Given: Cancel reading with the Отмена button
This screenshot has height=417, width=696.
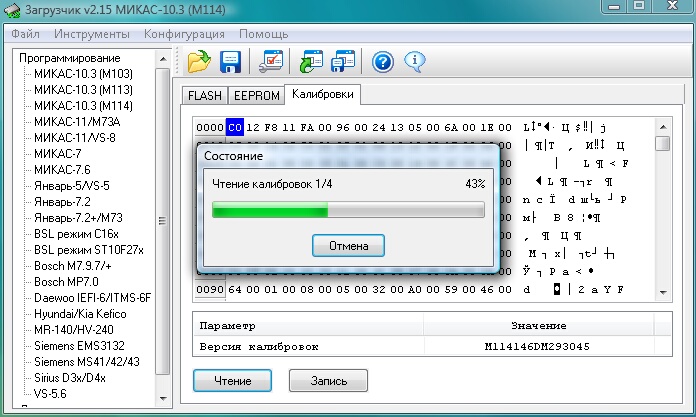Looking at the screenshot, I should [x=348, y=245].
